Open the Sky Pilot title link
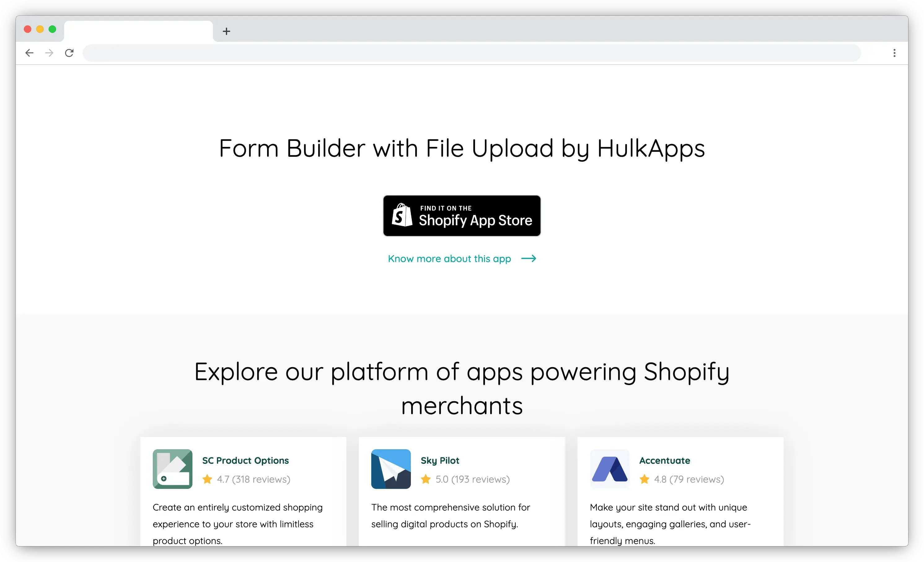 point(440,460)
